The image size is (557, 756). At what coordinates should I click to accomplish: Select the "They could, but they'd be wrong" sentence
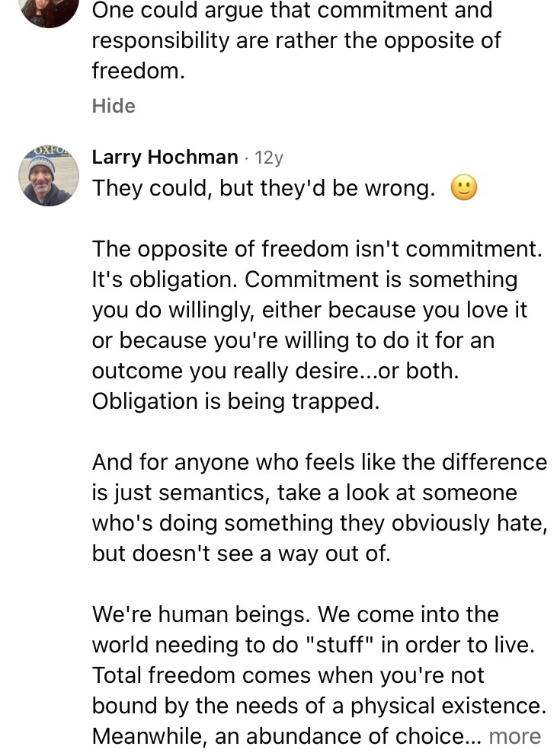263,189
